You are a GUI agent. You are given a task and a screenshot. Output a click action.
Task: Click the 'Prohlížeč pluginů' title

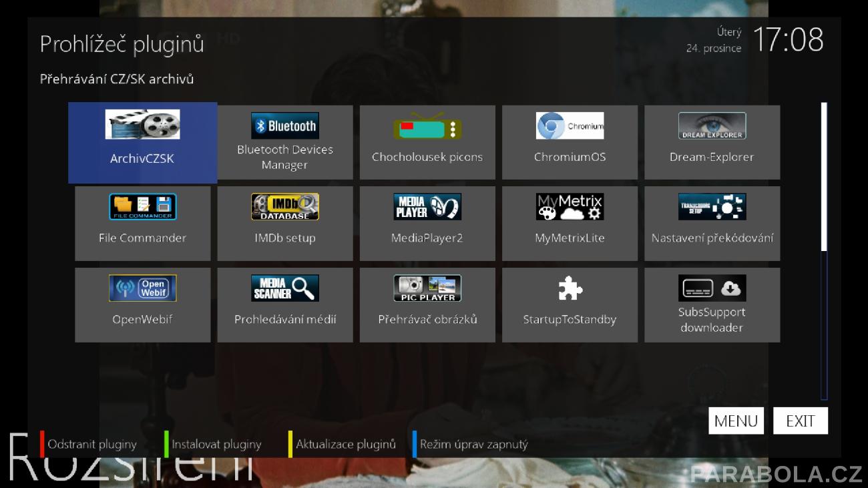pyautogui.click(x=122, y=44)
